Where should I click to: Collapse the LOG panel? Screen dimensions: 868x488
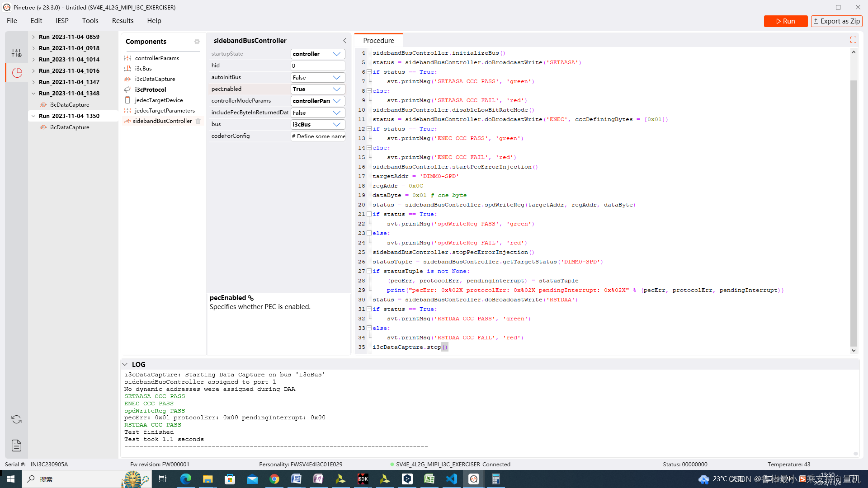tap(125, 364)
